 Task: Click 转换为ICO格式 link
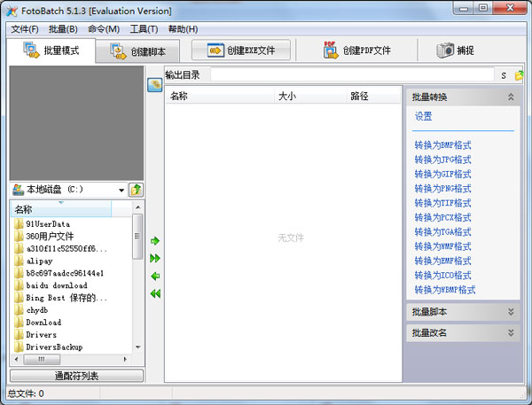442,275
